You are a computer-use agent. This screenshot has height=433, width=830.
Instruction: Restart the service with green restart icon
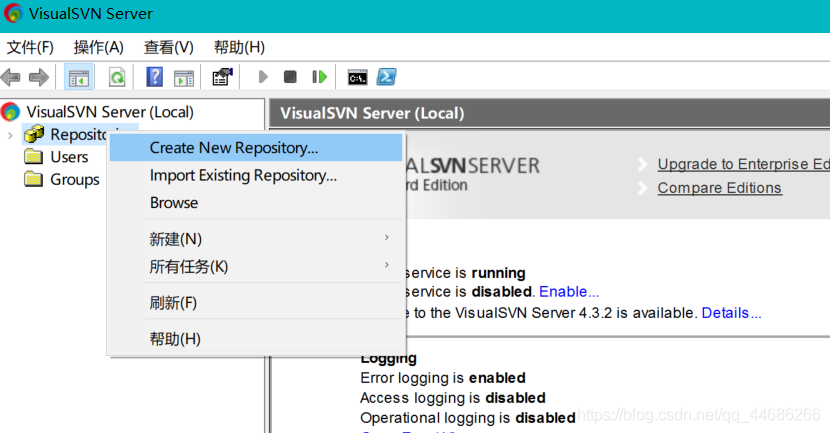pos(320,77)
